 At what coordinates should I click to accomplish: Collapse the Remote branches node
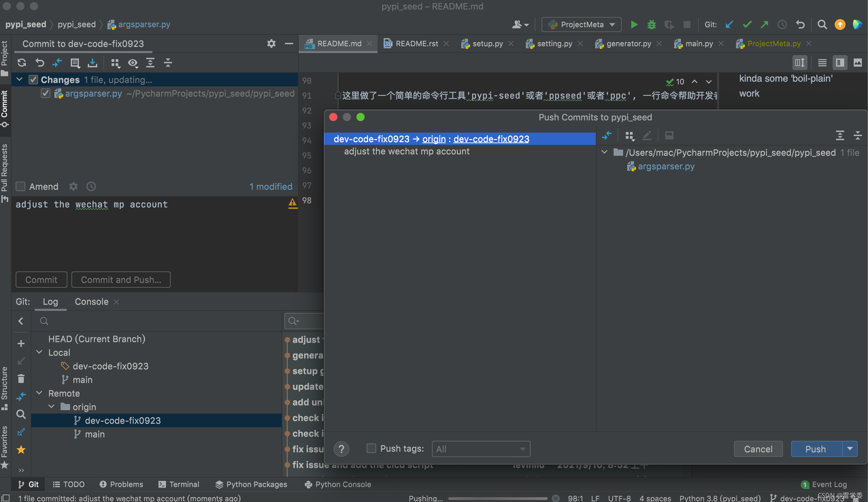39,393
